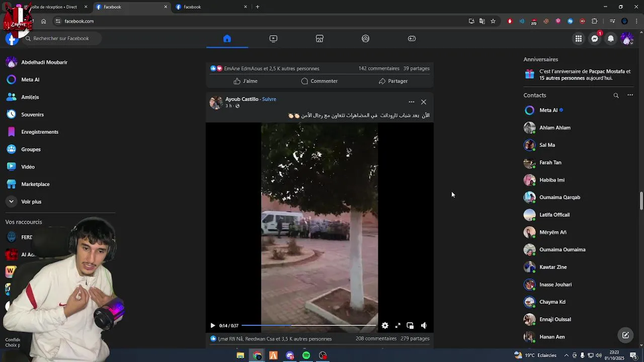Open Marketplace in left sidebar

(35, 184)
